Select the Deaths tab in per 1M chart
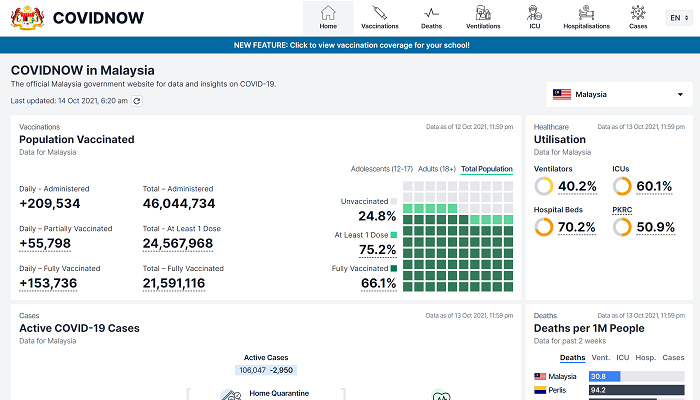The image size is (700, 400). point(572,358)
